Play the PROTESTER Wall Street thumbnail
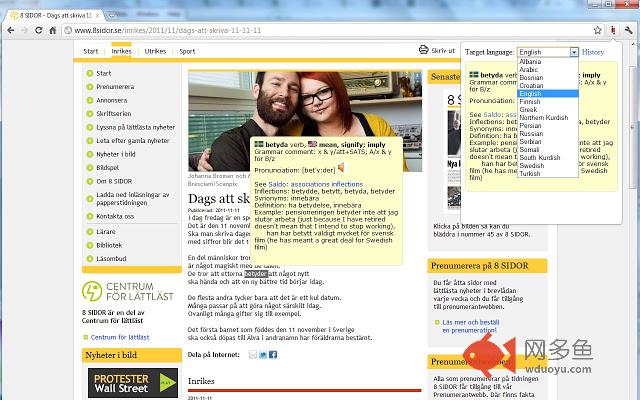 point(133,383)
